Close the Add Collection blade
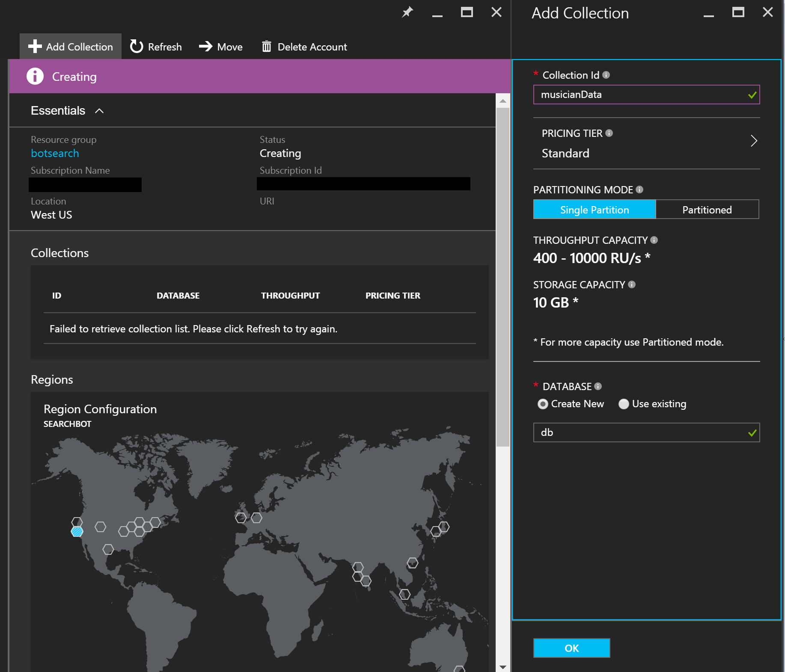Screen dimensions: 785x672 [768, 12]
